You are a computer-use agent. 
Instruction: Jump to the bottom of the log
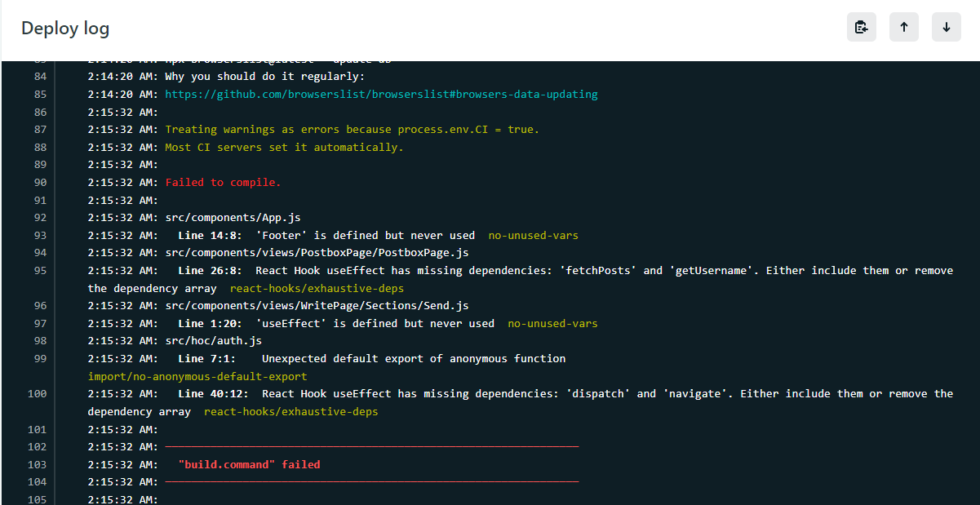click(946, 27)
